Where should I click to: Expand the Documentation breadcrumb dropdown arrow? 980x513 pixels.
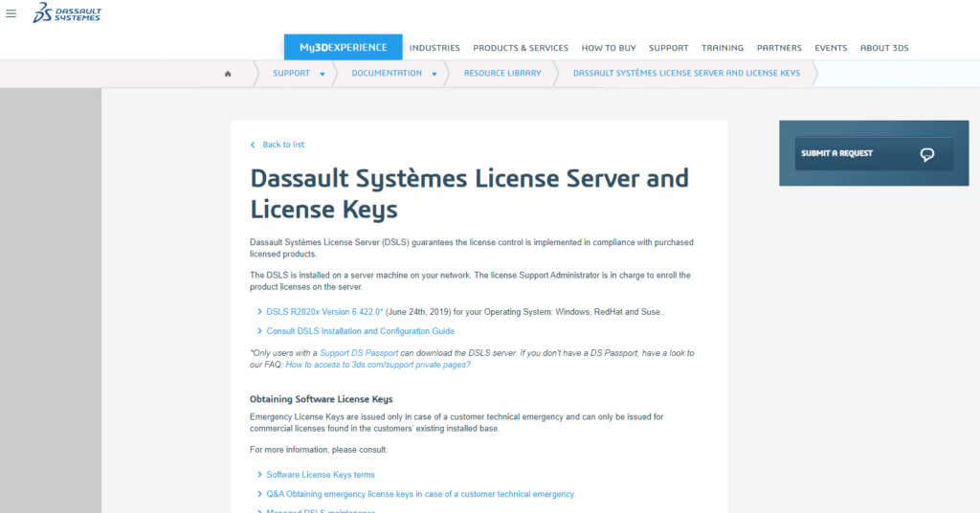(434, 75)
